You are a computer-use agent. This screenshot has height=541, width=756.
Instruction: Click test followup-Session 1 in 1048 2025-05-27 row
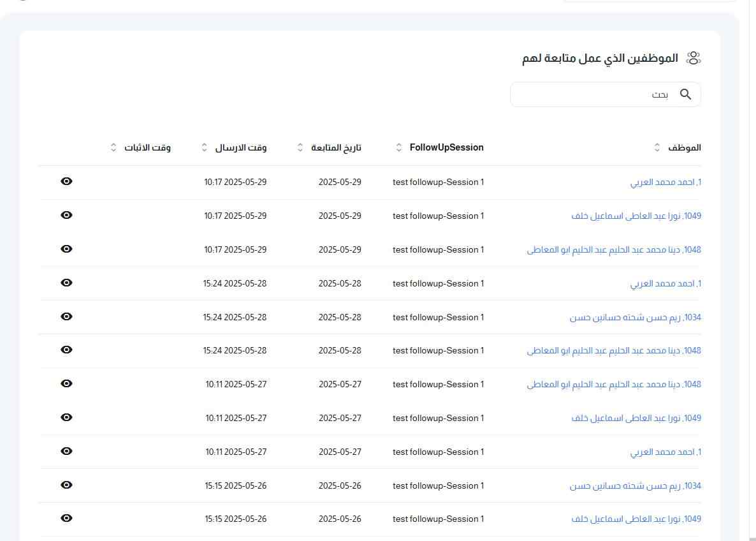pos(439,385)
